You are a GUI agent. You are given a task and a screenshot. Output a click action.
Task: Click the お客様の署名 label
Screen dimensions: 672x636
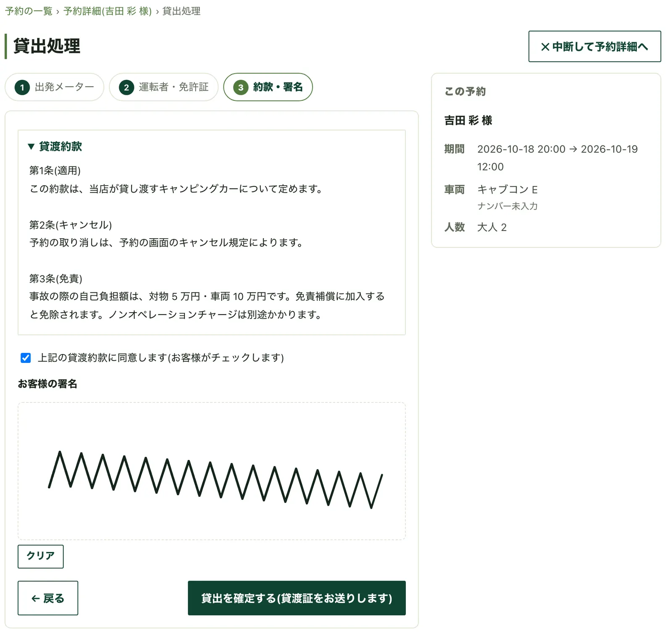(47, 384)
